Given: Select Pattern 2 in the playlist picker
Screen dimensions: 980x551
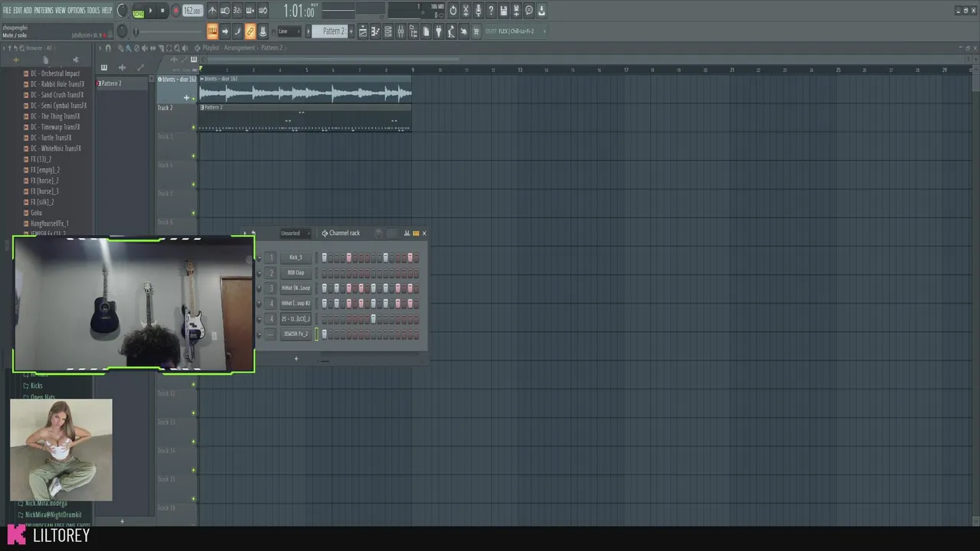Looking at the screenshot, I should 122,83.
